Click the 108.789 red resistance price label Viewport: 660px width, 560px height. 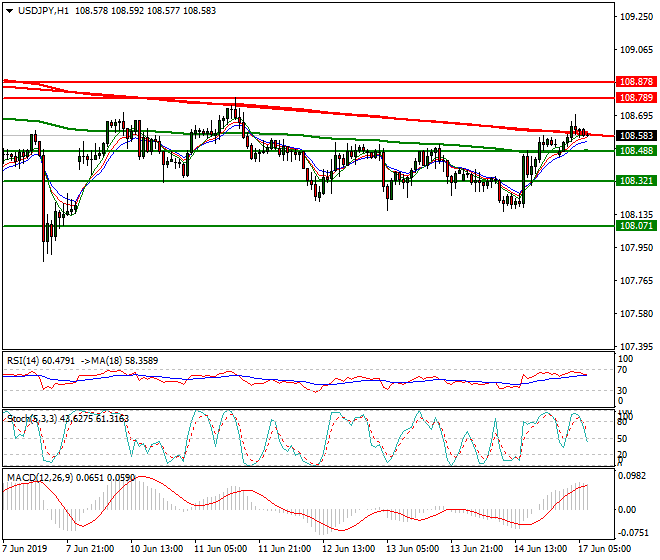click(636, 98)
